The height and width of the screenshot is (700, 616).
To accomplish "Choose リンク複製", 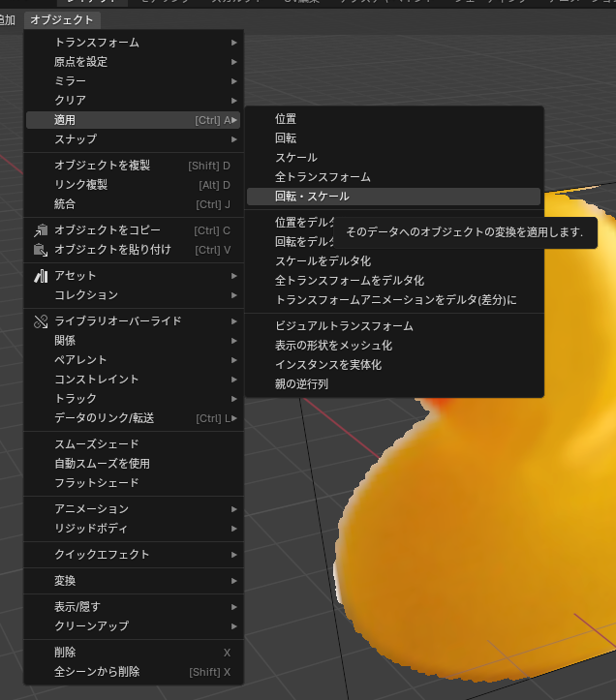I will click(x=133, y=185).
